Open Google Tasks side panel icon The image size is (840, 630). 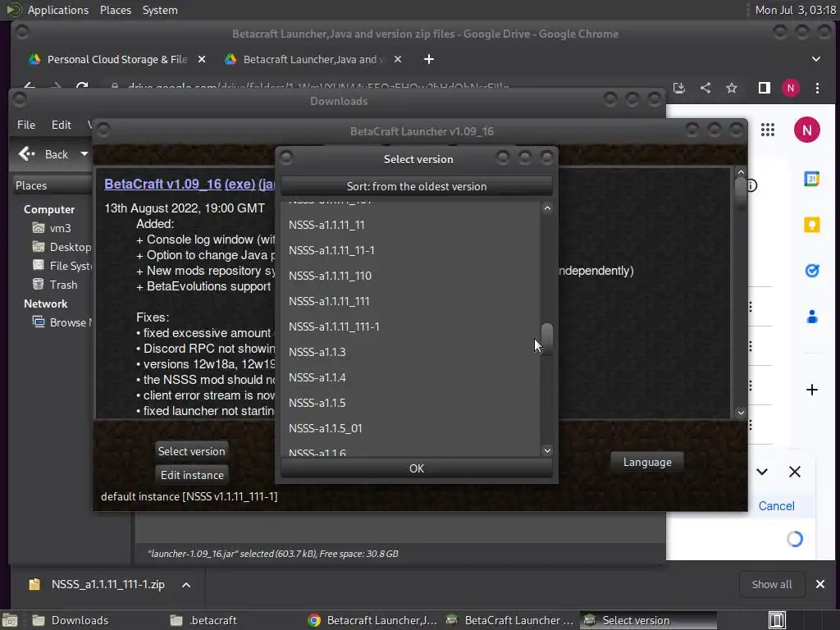(812, 271)
